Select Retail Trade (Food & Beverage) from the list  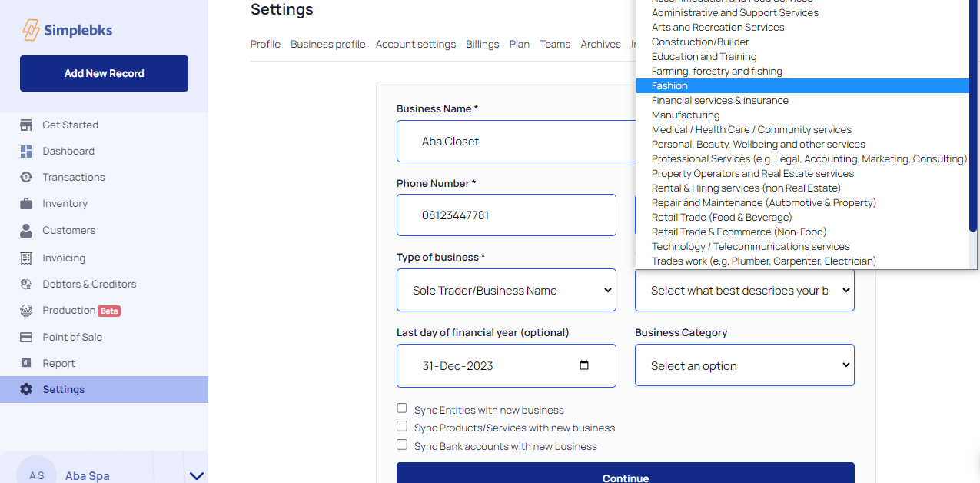point(710,218)
